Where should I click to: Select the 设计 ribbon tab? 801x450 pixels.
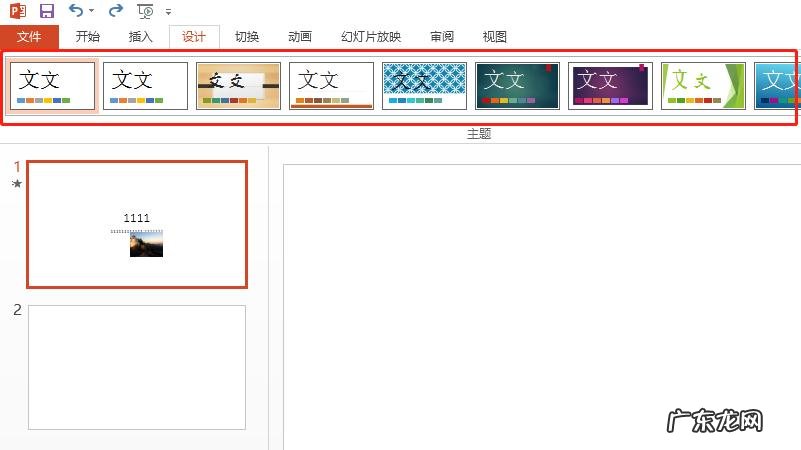coord(194,37)
